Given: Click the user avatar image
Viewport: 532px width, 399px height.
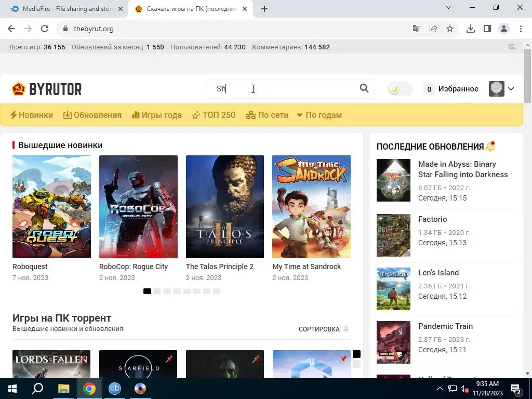Looking at the screenshot, I should click(x=496, y=89).
